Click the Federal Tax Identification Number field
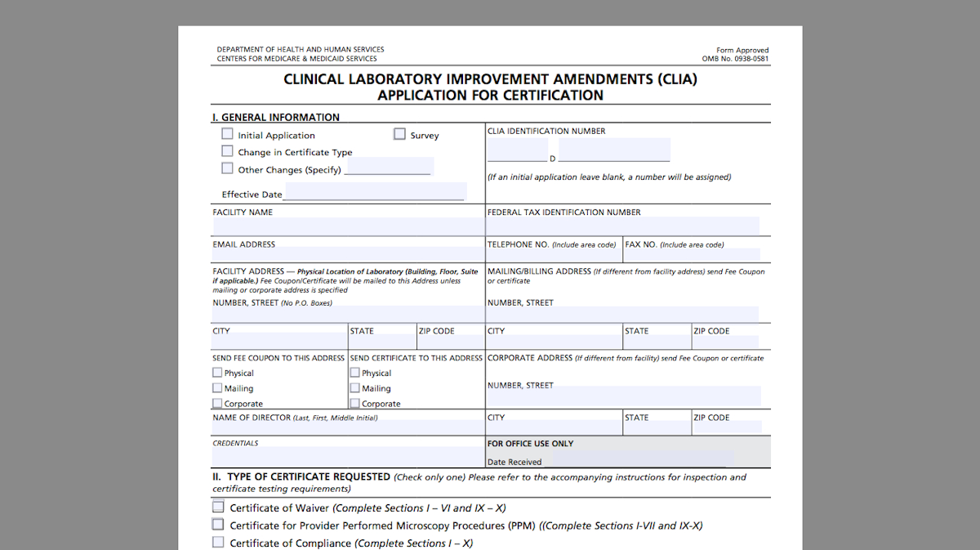 (621, 225)
